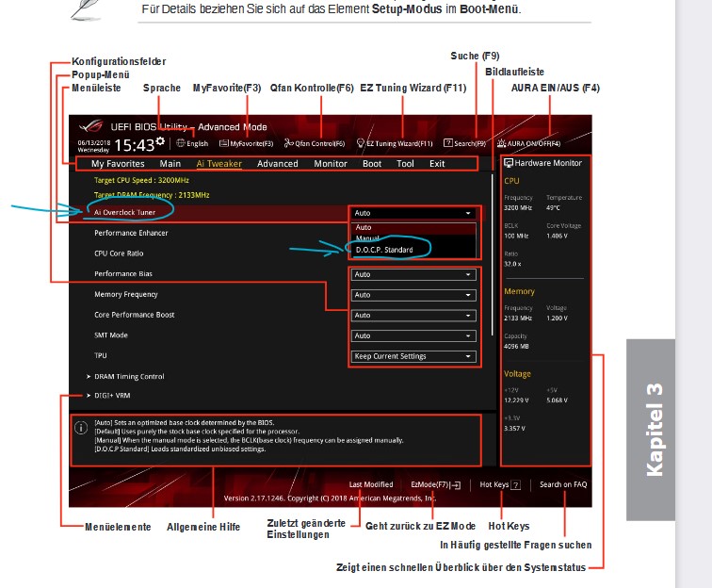Click the Search(F9) label
The image size is (712, 588).
470,143
